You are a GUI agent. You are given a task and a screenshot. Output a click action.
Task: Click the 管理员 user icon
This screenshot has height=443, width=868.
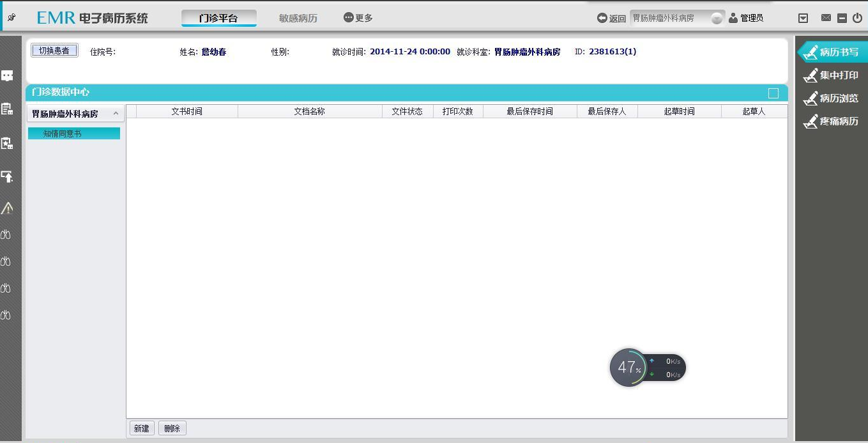(733, 18)
